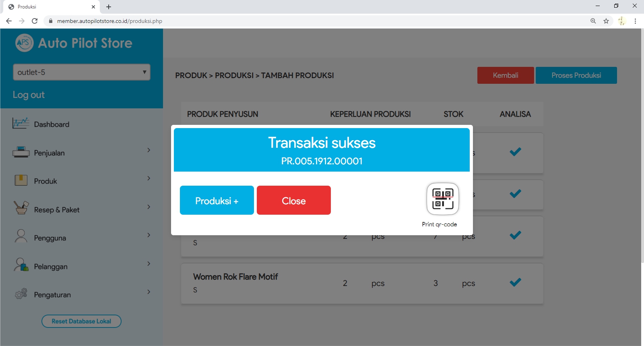The image size is (644, 346).
Task: Click the Print qr-code icon
Action: [x=442, y=199]
